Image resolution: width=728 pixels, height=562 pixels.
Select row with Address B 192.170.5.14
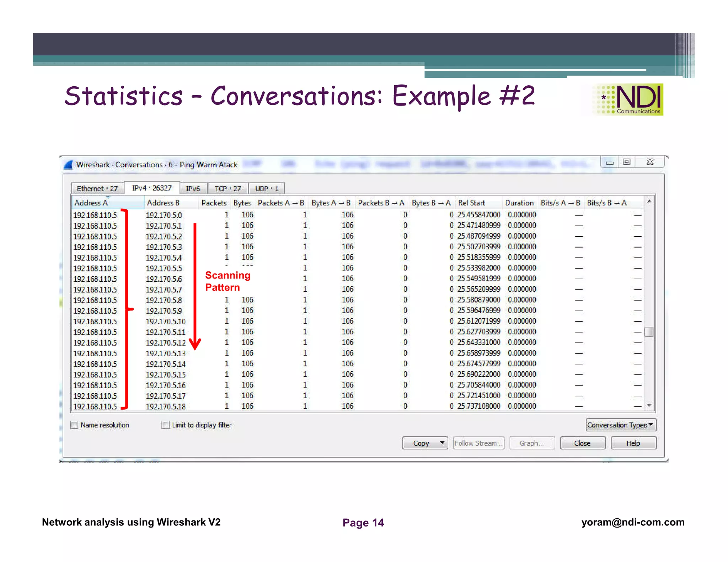pos(358,364)
